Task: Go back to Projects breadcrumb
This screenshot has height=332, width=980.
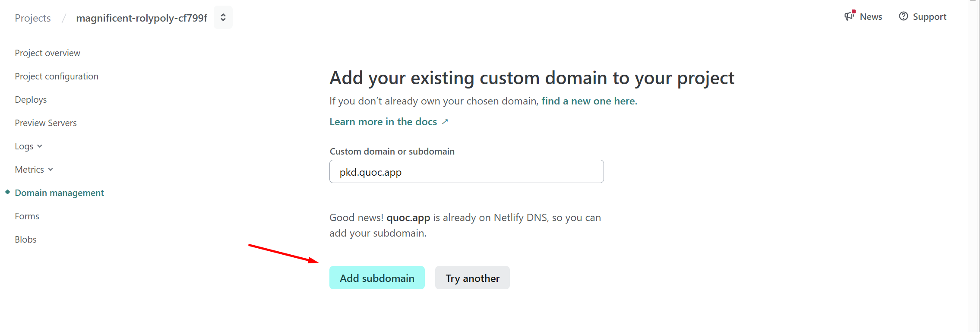Action: point(33,18)
